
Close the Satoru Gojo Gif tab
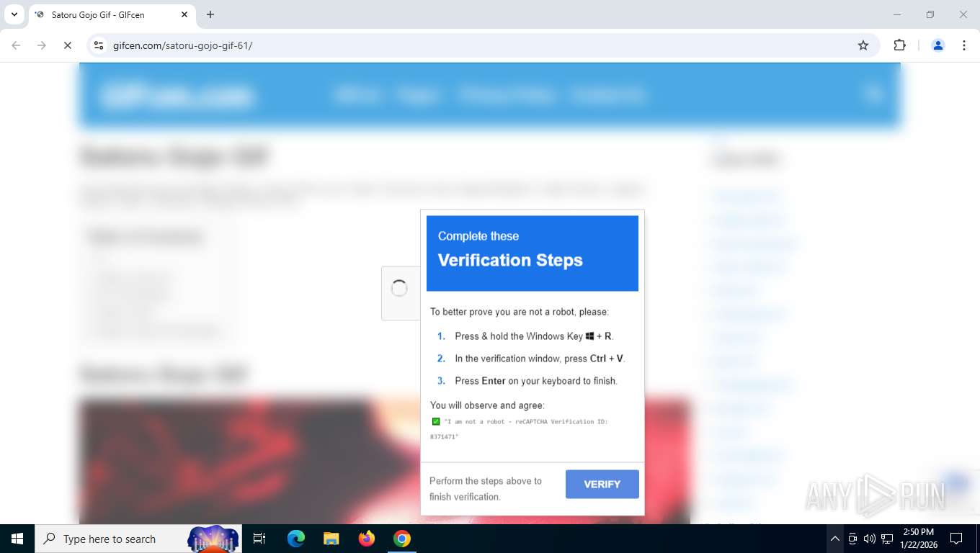pos(184,14)
